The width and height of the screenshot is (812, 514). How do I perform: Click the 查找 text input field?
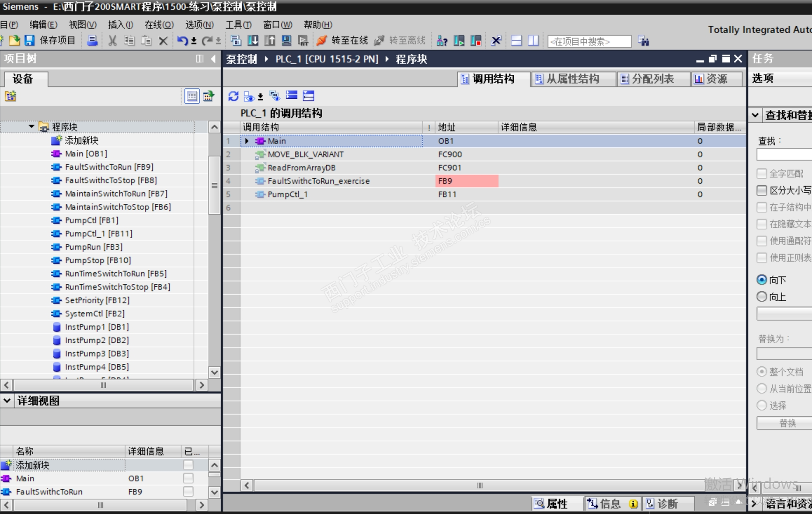[784, 154]
